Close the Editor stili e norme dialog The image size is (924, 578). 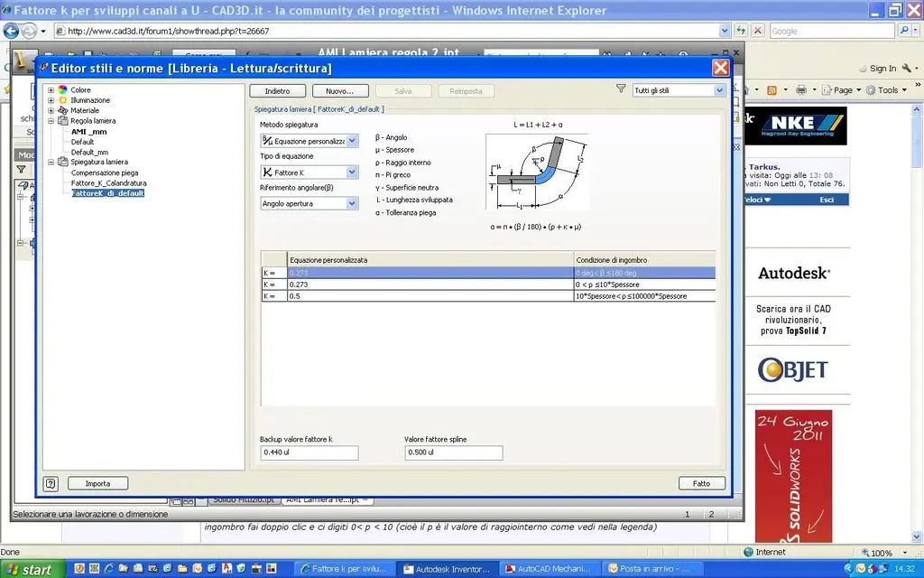click(720, 68)
